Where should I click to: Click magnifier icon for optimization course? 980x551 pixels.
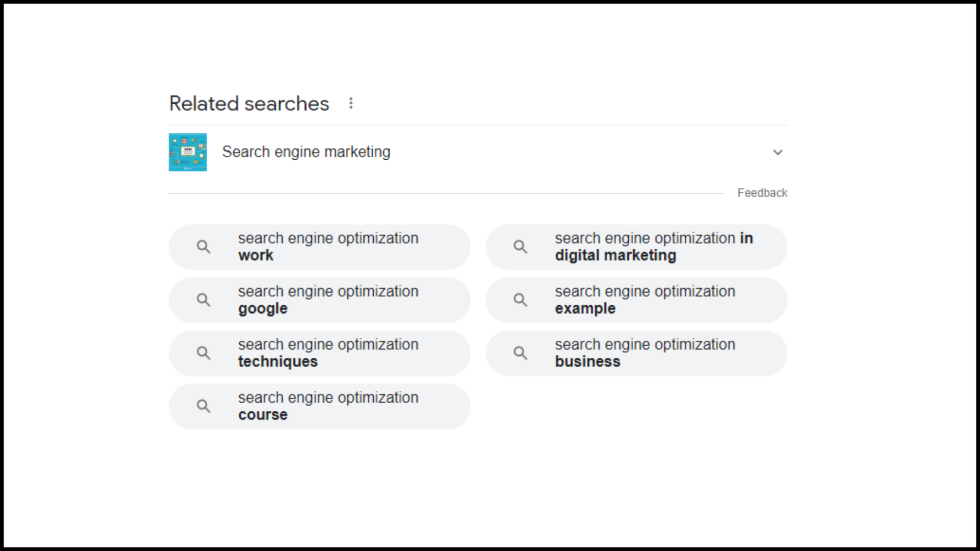[203, 406]
